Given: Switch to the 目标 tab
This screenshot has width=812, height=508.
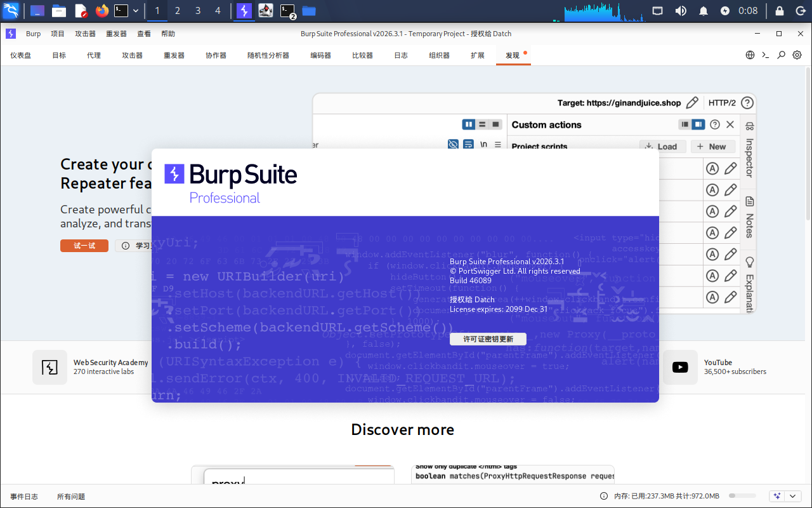Looking at the screenshot, I should point(59,55).
